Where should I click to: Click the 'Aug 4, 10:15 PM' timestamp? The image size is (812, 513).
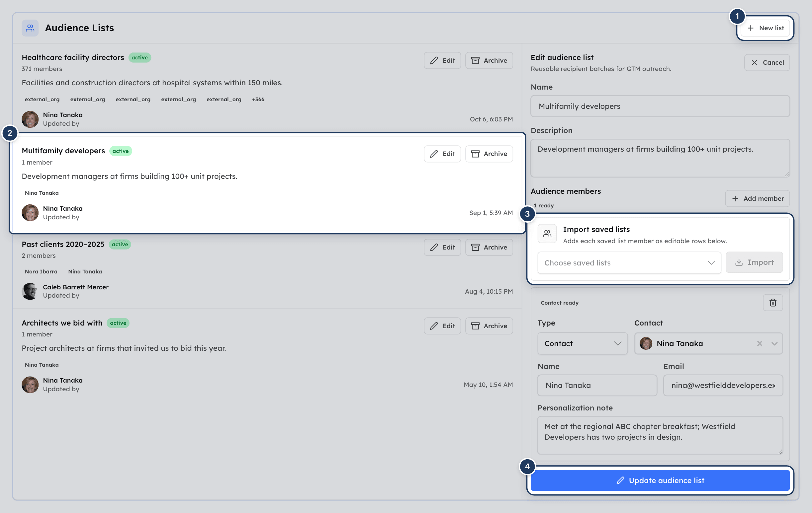(x=489, y=291)
